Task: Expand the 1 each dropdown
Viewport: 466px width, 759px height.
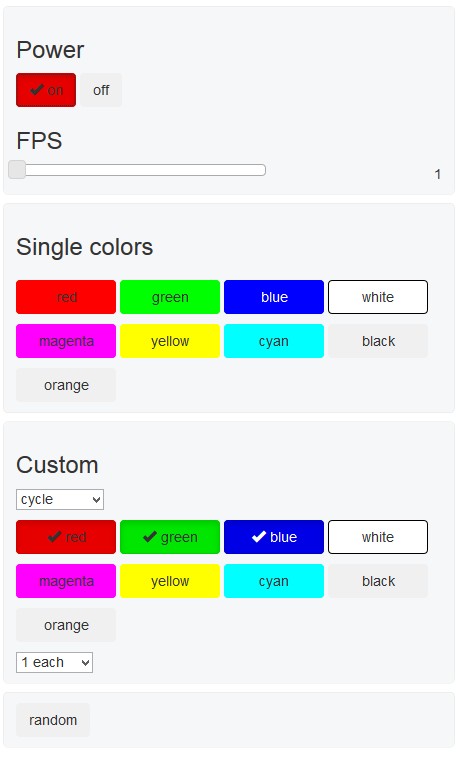Action: tap(55, 662)
